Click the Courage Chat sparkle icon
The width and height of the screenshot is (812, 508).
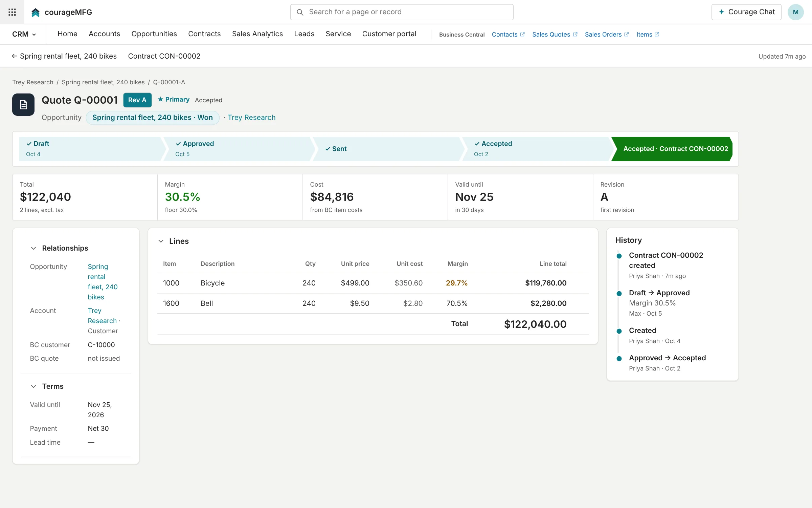[x=722, y=12]
